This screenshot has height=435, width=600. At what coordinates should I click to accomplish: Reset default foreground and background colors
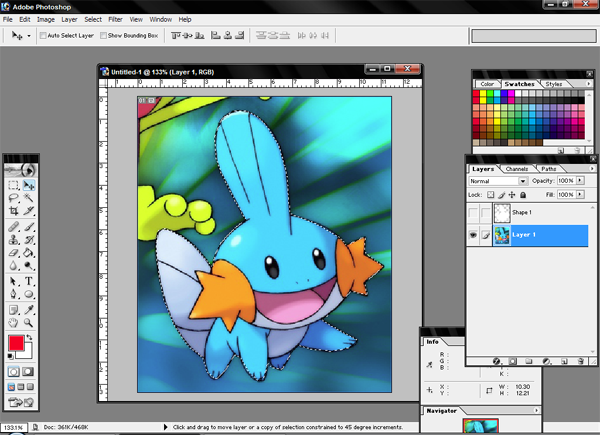tap(11, 357)
